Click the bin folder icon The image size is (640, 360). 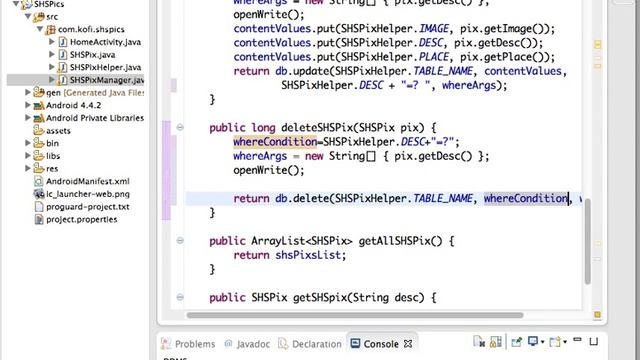click(39, 143)
